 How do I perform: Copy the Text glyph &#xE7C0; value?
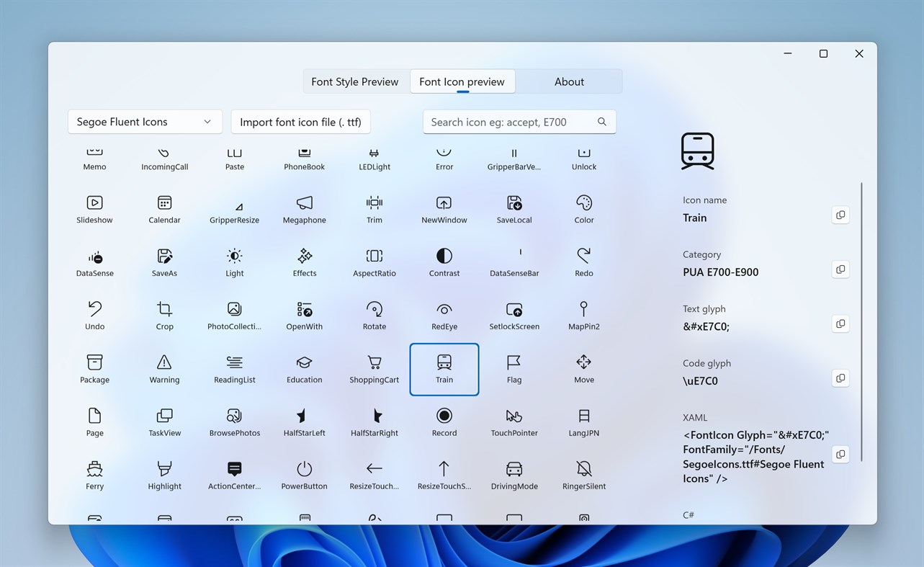click(x=840, y=323)
